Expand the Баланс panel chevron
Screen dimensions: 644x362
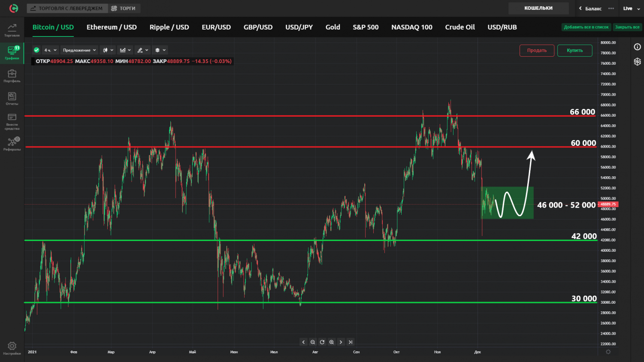coord(581,8)
